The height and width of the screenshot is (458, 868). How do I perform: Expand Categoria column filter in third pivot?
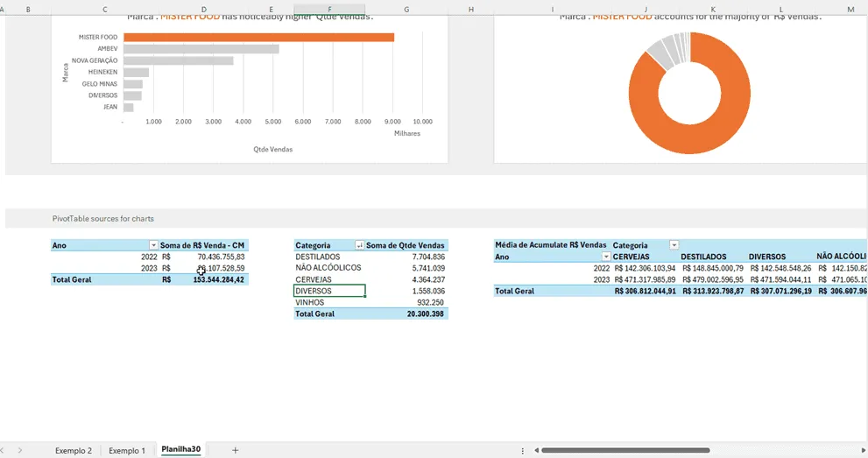674,245
